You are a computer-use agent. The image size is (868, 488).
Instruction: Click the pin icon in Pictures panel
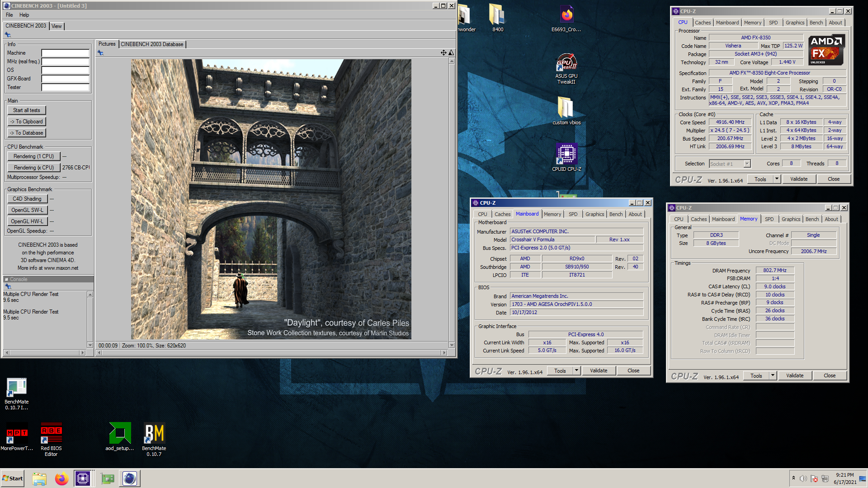pos(100,53)
